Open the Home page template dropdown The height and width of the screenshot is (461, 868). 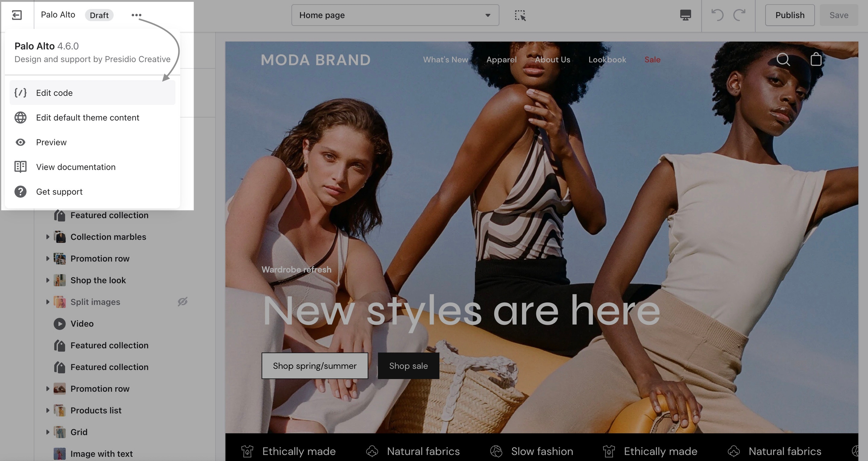point(395,15)
